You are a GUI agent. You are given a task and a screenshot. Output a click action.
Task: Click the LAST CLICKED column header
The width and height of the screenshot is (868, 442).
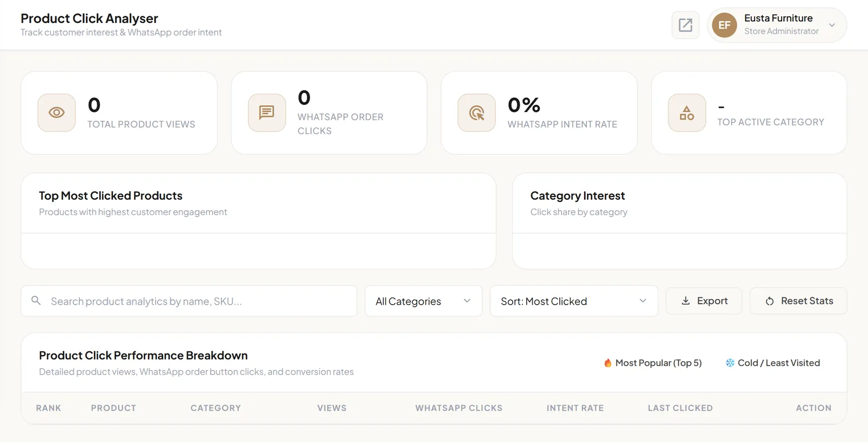(x=680, y=408)
